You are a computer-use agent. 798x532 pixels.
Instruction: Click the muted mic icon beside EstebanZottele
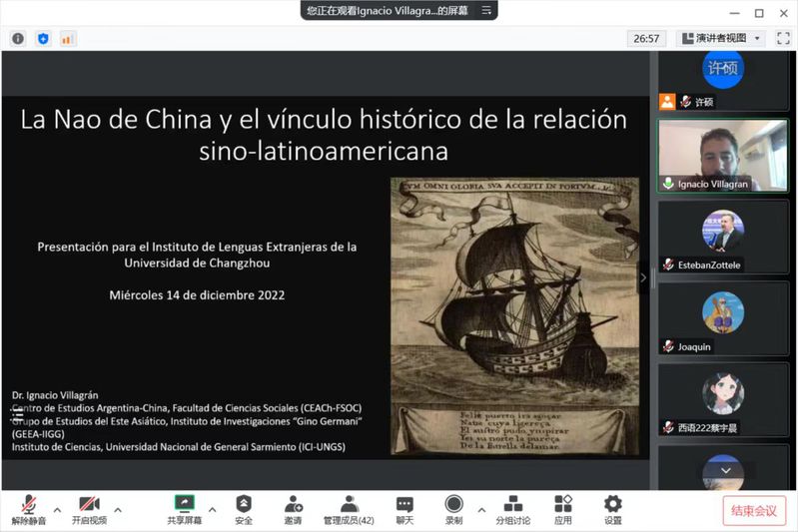tap(668, 265)
